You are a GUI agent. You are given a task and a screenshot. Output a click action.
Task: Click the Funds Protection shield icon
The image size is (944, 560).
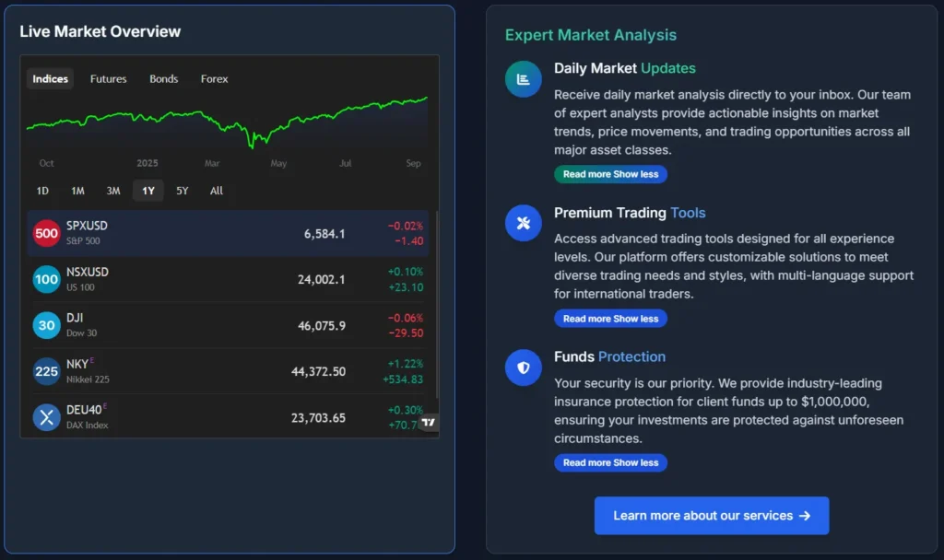[x=524, y=367]
